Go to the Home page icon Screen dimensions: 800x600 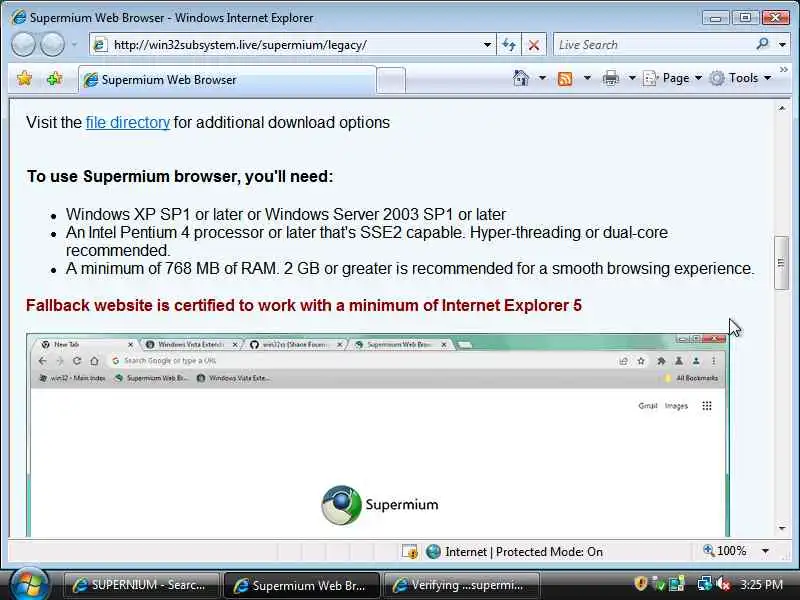[x=521, y=78]
